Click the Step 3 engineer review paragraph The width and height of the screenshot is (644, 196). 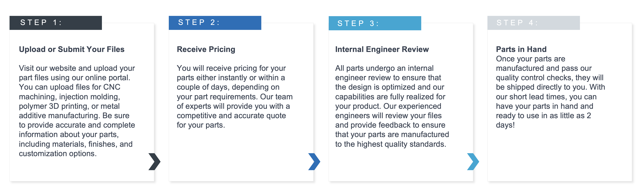392,106
